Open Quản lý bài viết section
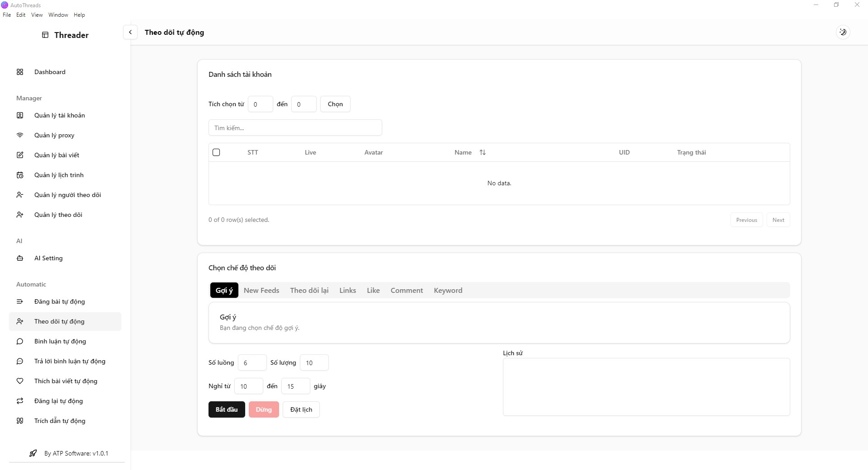Screen dimensions: 868x470 57,155
